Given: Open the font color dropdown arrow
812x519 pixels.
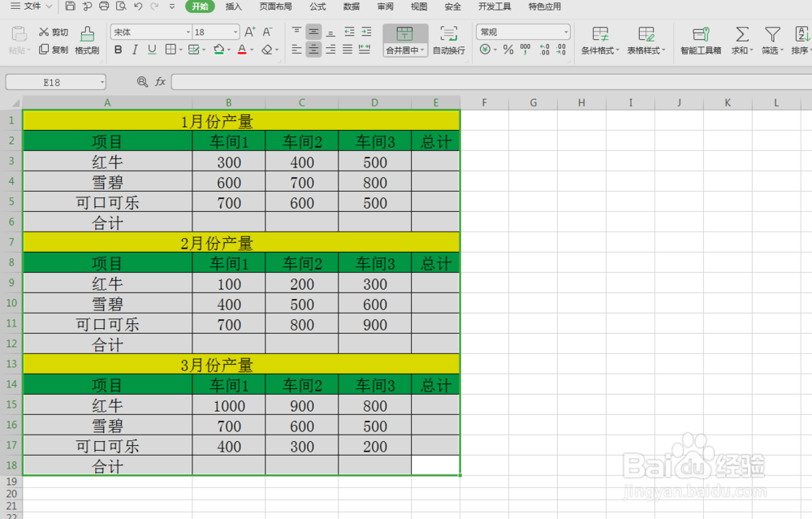Looking at the screenshot, I should [x=253, y=50].
